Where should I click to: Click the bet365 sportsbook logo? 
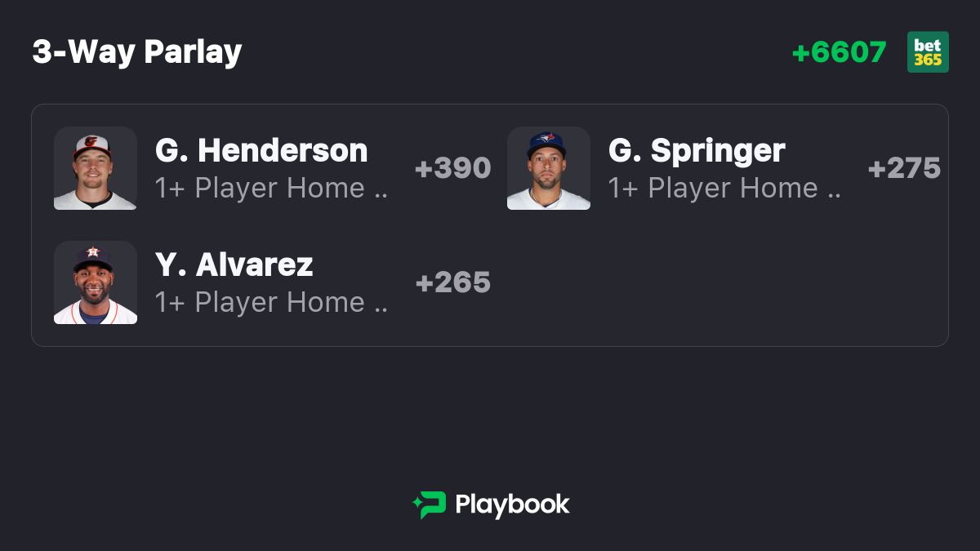(928, 52)
